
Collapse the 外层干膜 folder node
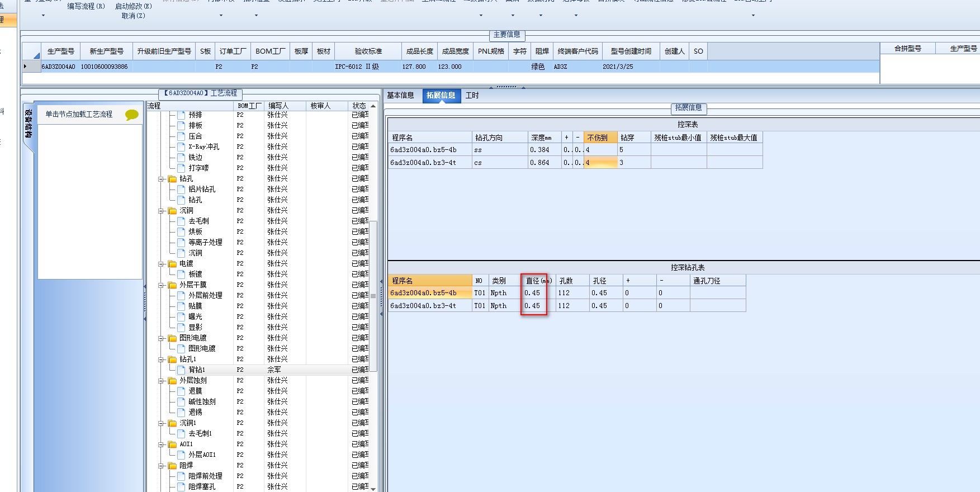click(162, 285)
